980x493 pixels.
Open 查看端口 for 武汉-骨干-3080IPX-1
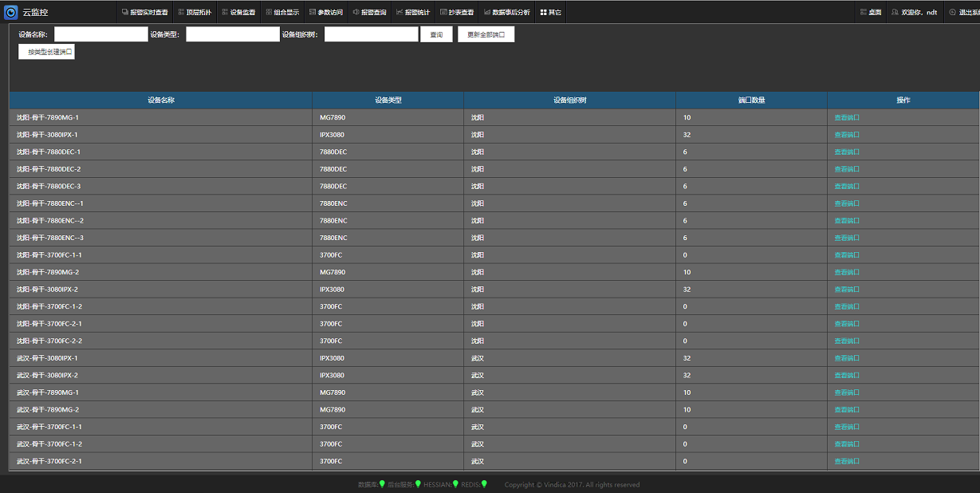click(x=847, y=358)
